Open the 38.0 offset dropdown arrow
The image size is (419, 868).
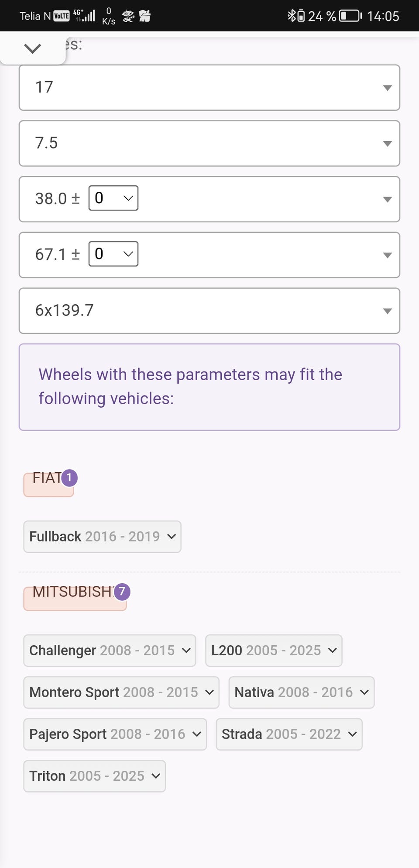pos(387,199)
